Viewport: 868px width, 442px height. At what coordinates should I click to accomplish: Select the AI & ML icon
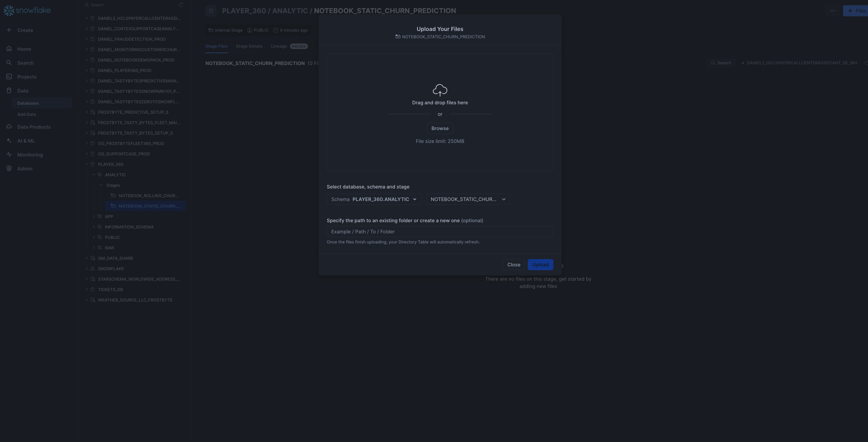pyautogui.click(x=9, y=140)
